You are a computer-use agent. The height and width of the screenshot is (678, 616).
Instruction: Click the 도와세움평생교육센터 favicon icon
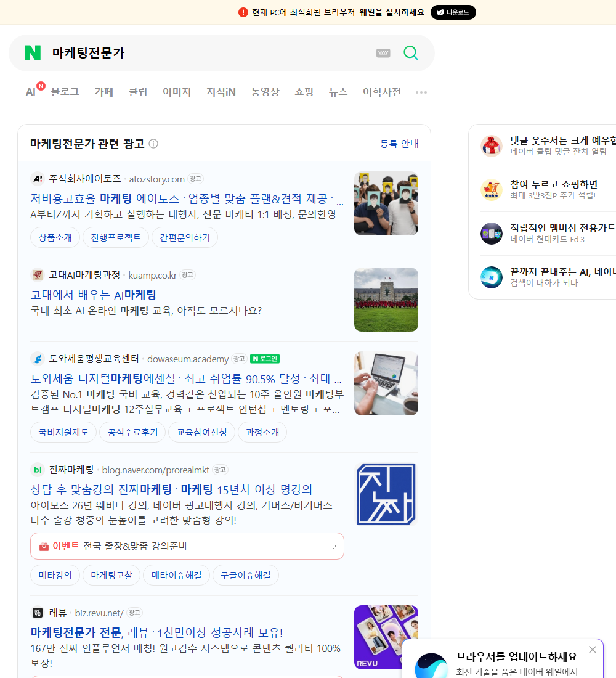click(x=38, y=359)
